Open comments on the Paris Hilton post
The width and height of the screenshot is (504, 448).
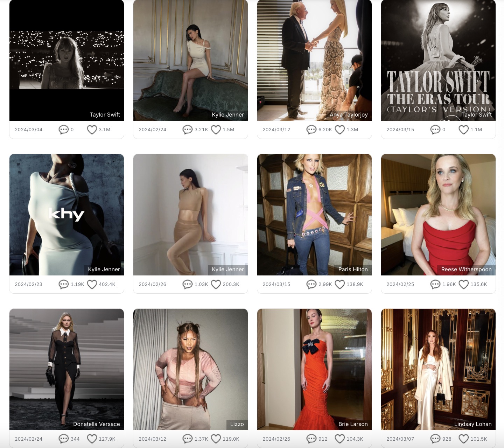click(311, 285)
